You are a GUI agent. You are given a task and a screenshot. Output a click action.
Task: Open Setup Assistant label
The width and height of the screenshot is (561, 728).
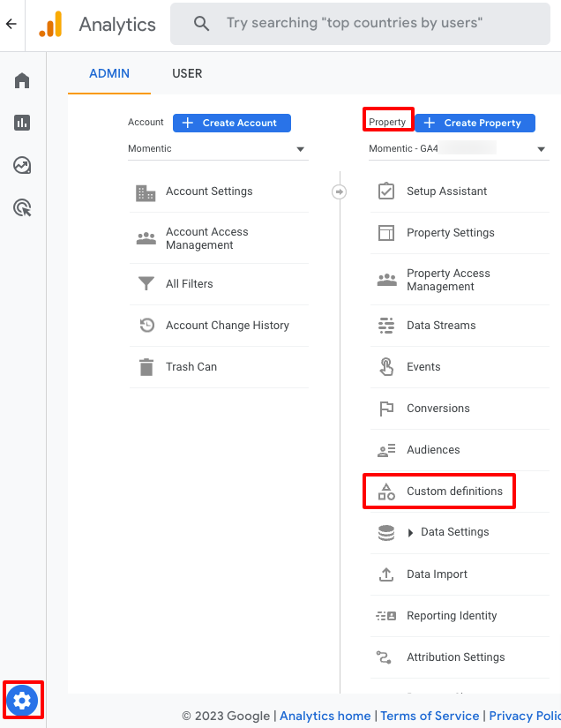pos(447,191)
